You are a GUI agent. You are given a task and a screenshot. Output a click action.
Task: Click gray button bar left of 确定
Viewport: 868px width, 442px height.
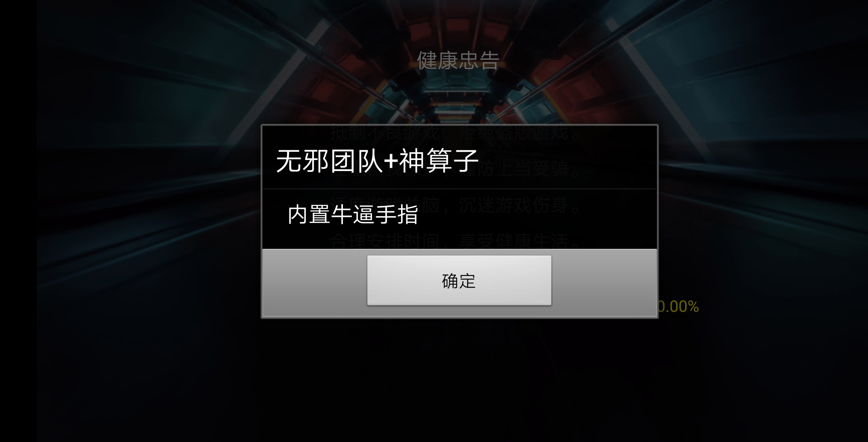314,282
